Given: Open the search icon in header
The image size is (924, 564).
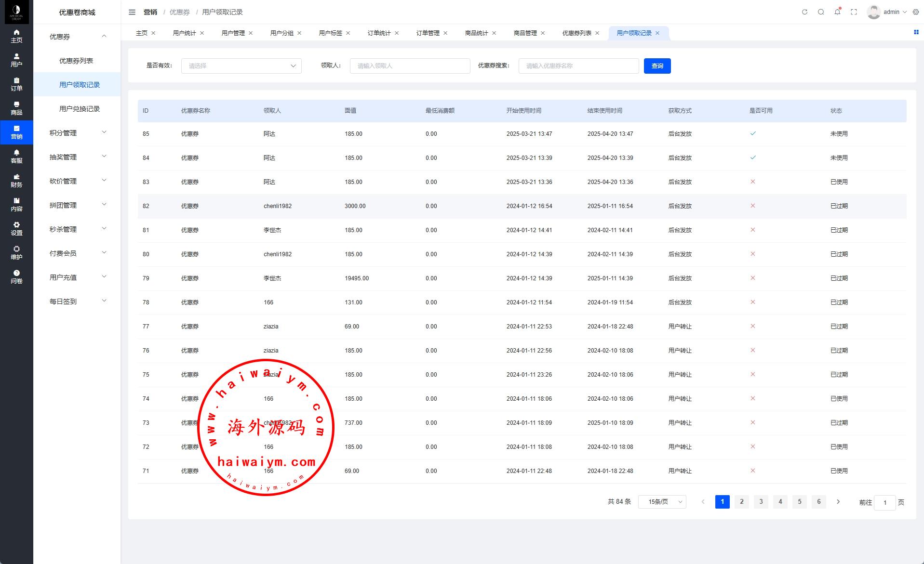Looking at the screenshot, I should point(821,12).
